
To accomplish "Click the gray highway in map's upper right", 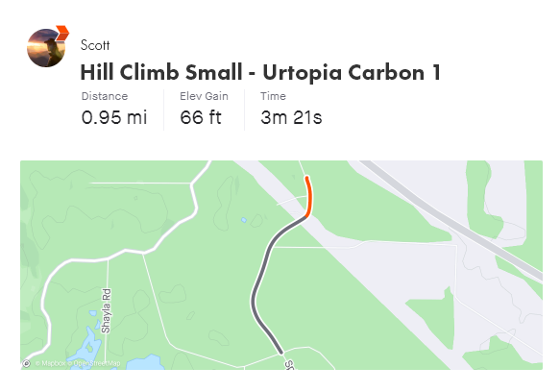I will [451, 220].
